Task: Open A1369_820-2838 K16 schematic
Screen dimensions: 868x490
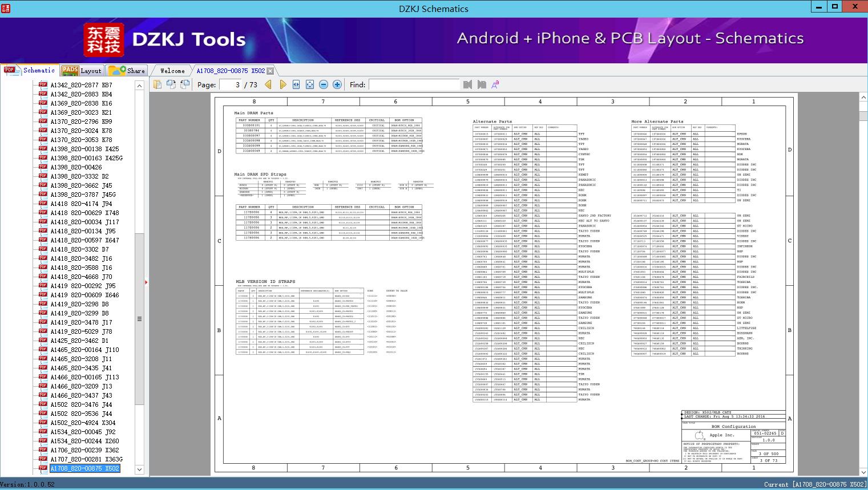Action: click(x=81, y=103)
